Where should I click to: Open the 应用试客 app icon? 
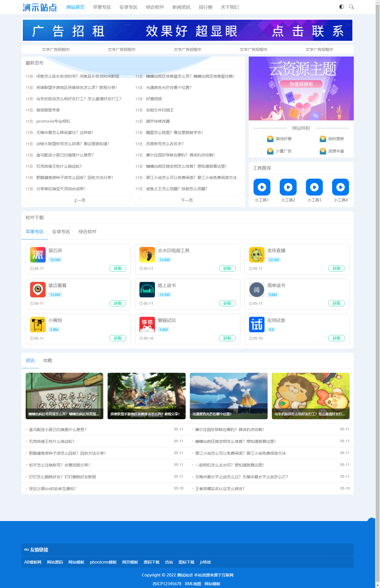[x=257, y=324]
